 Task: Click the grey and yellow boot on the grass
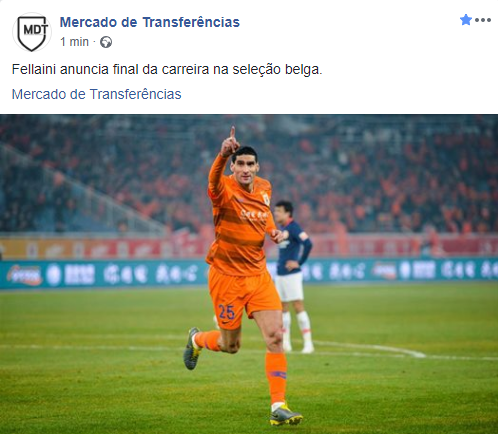click(x=286, y=416)
